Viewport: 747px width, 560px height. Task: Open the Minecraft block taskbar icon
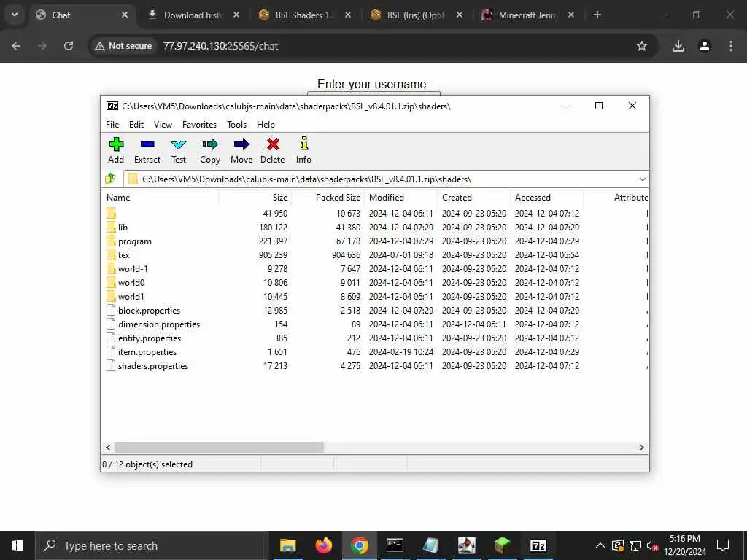(x=502, y=545)
